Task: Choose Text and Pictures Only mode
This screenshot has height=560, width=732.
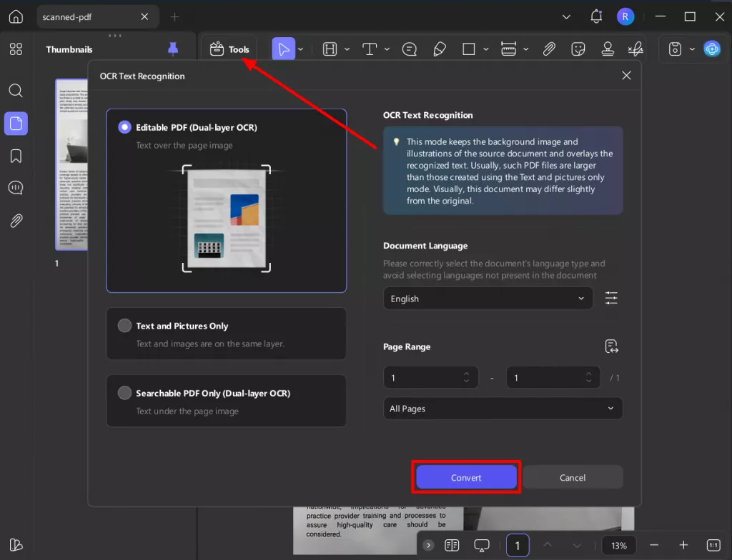Action: point(125,326)
